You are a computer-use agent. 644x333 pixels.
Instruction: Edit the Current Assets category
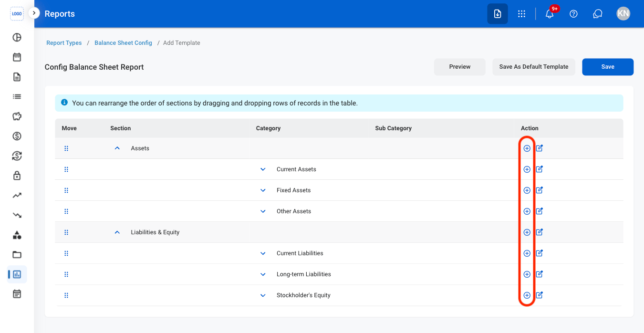coord(540,169)
